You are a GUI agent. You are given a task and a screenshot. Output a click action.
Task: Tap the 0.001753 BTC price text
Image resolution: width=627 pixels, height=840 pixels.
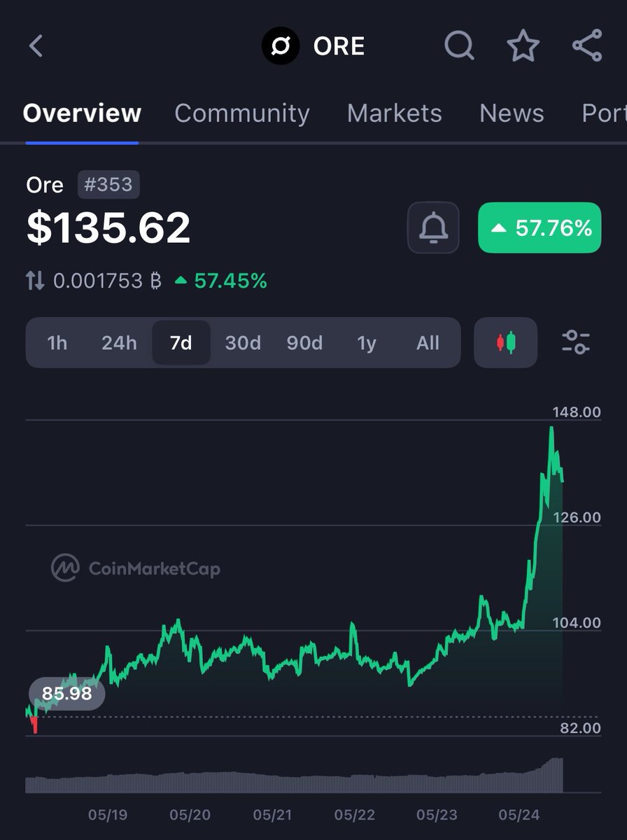point(107,281)
